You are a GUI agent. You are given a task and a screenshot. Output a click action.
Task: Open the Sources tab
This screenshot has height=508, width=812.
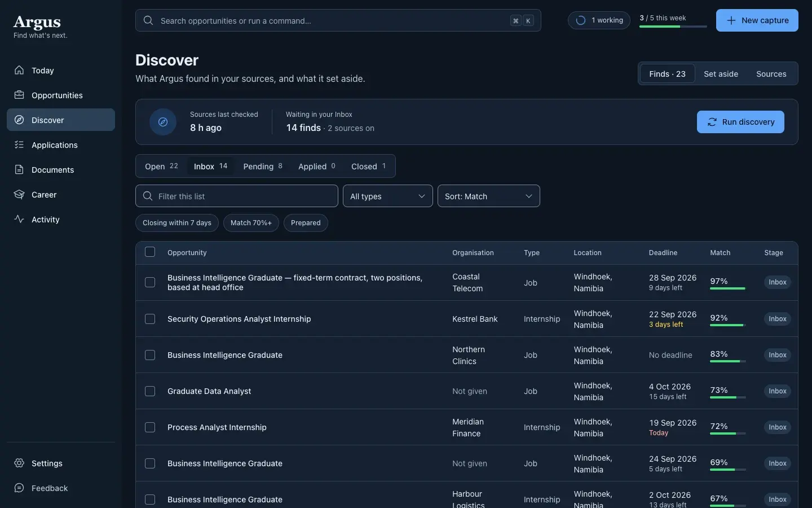(771, 73)
